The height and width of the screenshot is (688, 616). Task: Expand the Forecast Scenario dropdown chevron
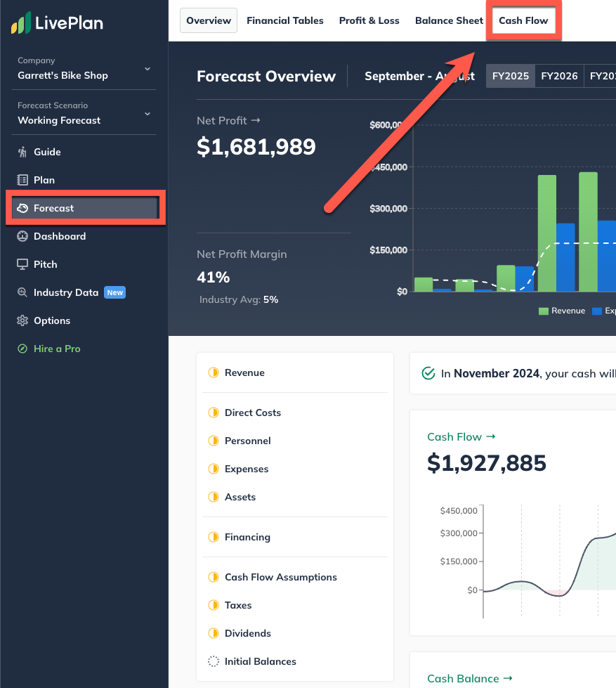tap(148, 114)
